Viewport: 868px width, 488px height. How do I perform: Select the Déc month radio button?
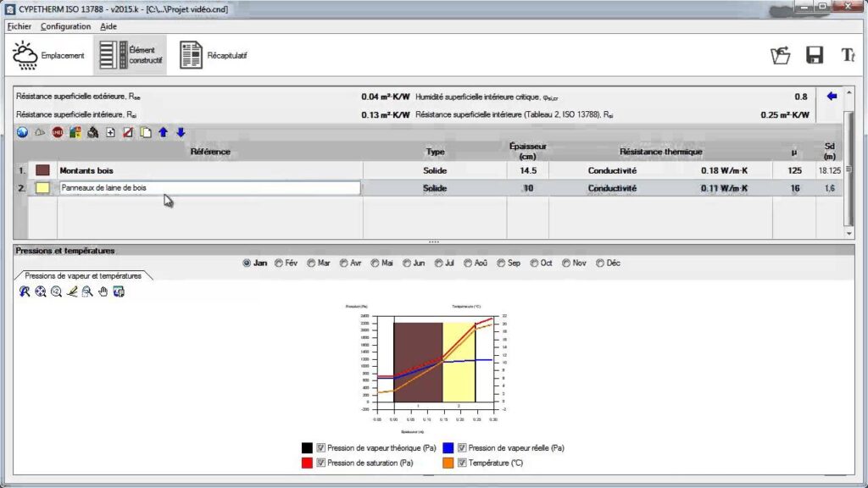click(x=601, y=263)
